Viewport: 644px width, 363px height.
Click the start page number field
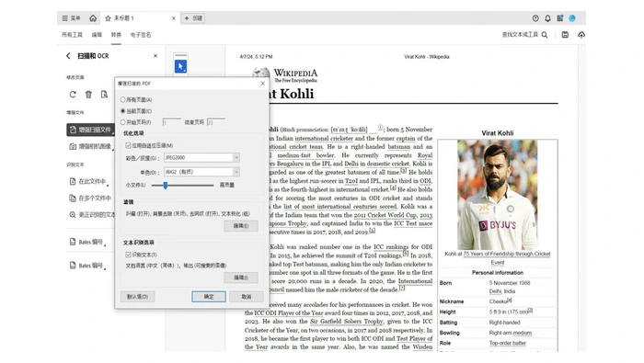click(x=172, y=122)
